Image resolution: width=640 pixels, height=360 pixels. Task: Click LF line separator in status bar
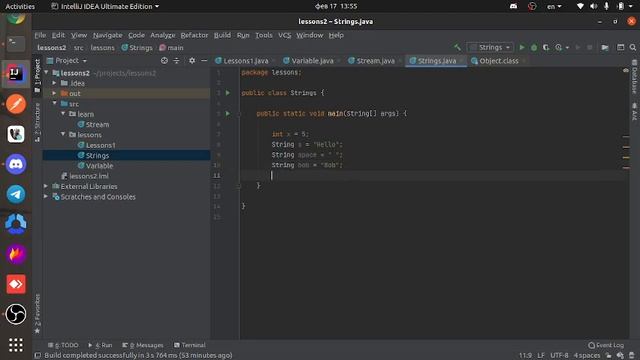click(541, 356)
